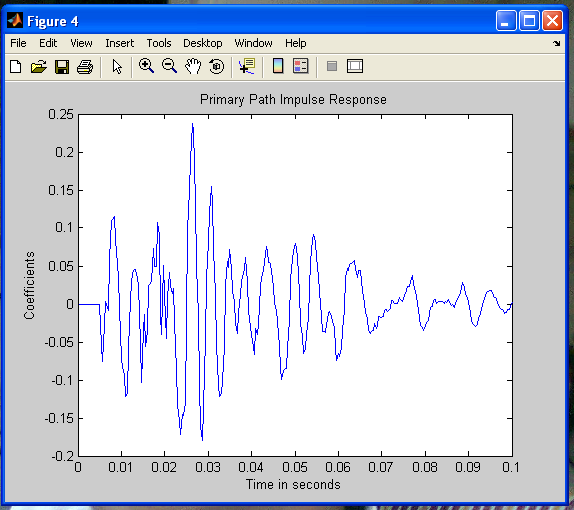The width and height of the screenshot is (574, 510).
Task: Open a file with the folder icon
Action: click(x=38, y=67)
